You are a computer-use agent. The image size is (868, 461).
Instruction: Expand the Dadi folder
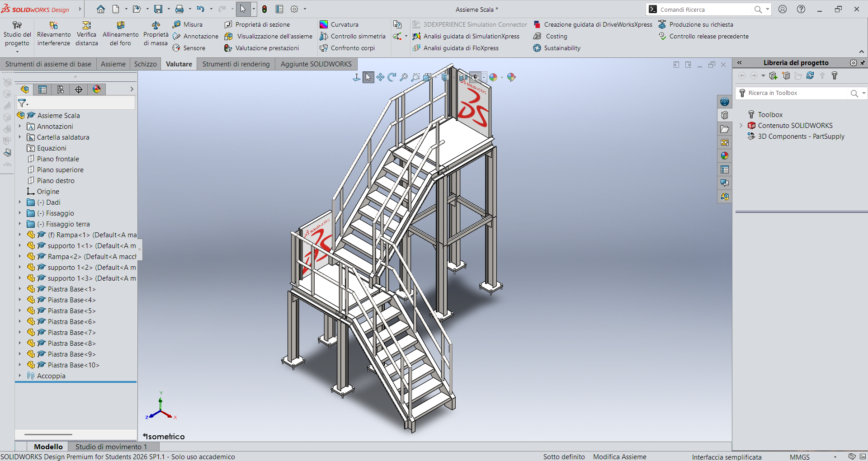20,202
